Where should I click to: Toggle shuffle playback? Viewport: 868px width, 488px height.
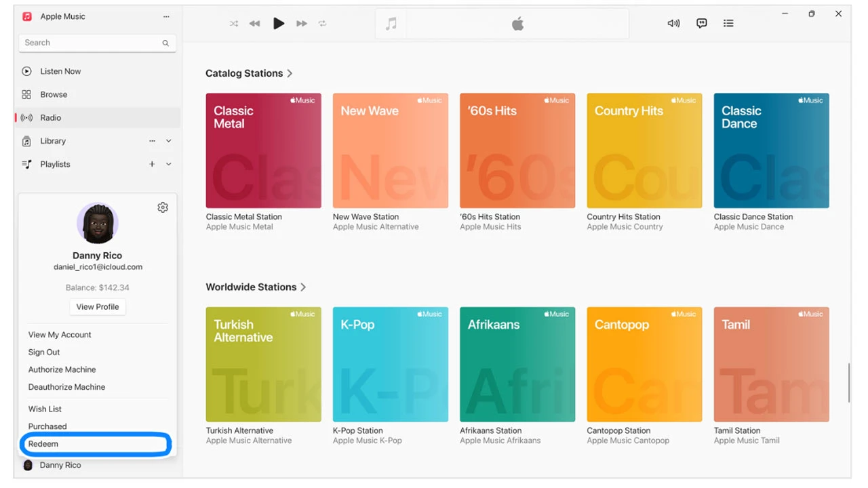[x=234, y=24]
